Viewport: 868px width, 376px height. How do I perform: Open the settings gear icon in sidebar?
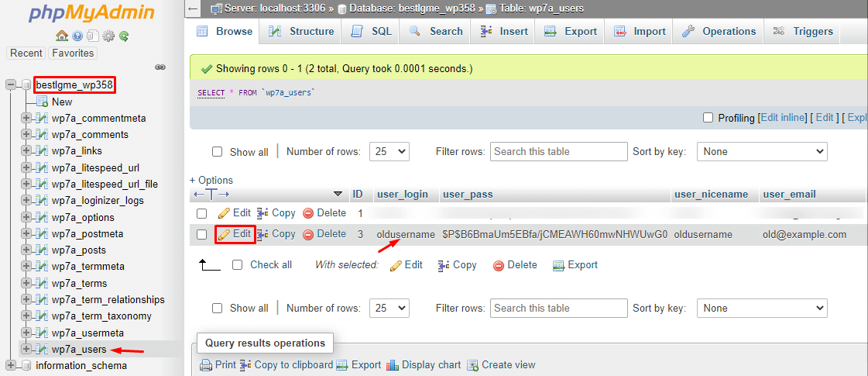[108, 36]
